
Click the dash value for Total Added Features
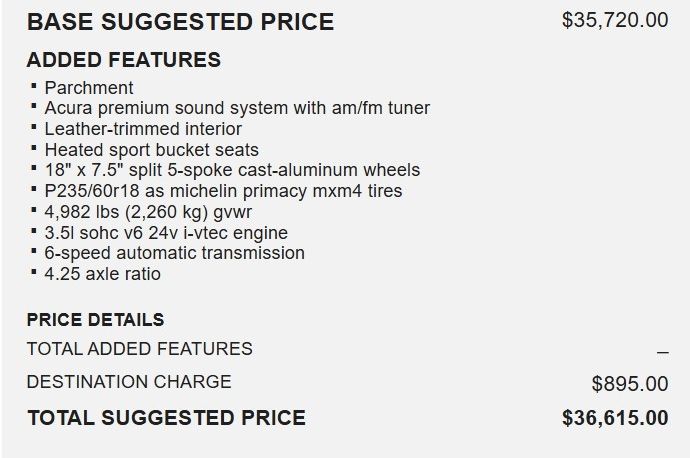click(x=663, y=352)
